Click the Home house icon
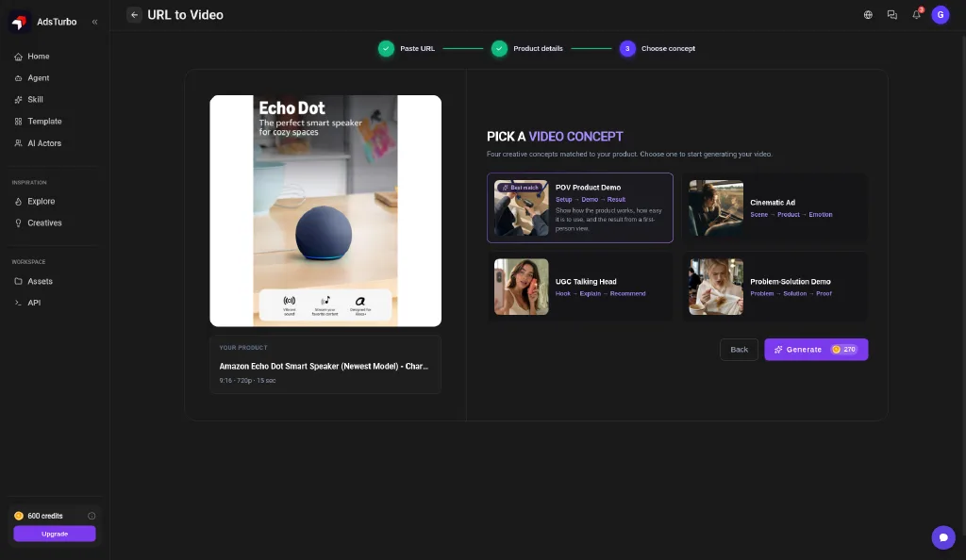The height and width of the screenshot is (560, 966). coord(19,57)
